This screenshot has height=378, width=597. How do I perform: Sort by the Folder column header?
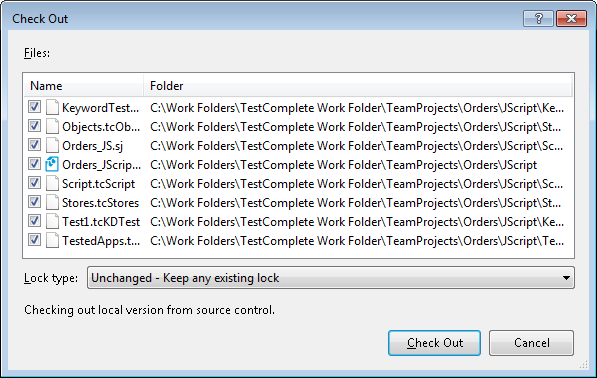tap(358, 86)
